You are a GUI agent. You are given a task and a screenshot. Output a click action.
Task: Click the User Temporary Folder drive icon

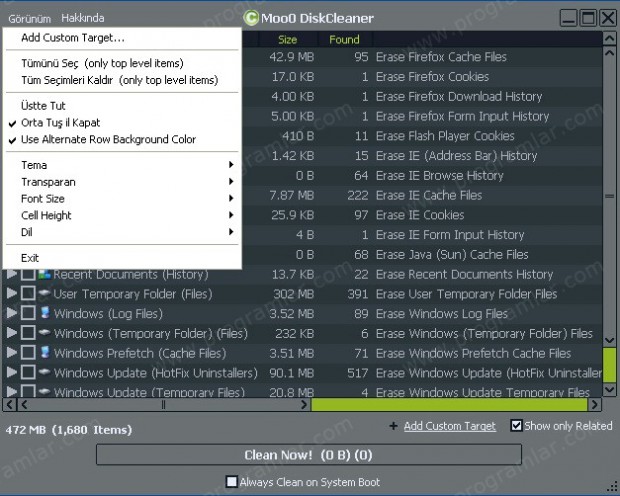(x=45, y=293)
